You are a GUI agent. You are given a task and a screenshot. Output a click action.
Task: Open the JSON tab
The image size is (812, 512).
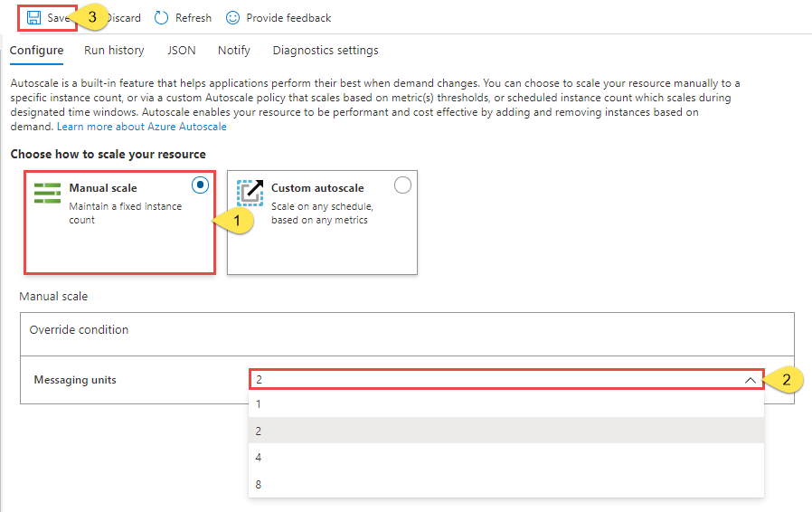tap(181, 51)
